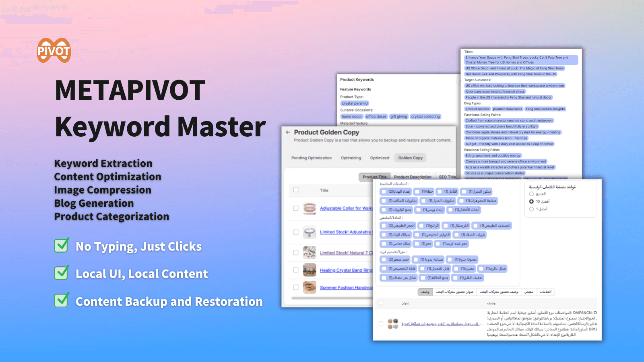Image resolution: width=644 pixels, height=362 pixels.
Task: Select the Golden Copy tab
Action: (410, 158)
